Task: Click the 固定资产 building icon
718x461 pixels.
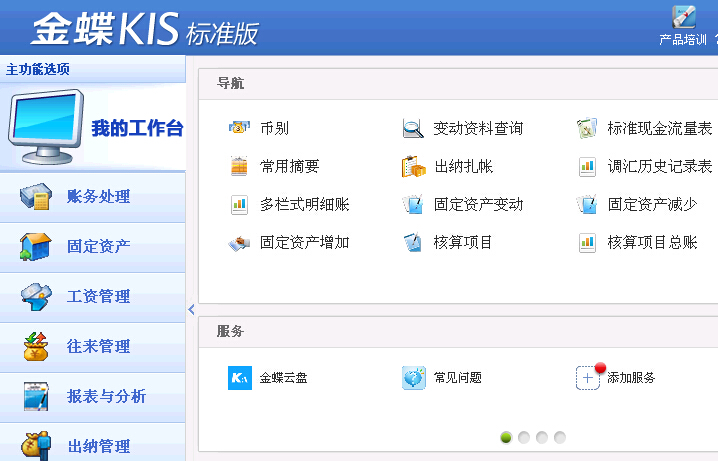Action: (x=35, y=246)
